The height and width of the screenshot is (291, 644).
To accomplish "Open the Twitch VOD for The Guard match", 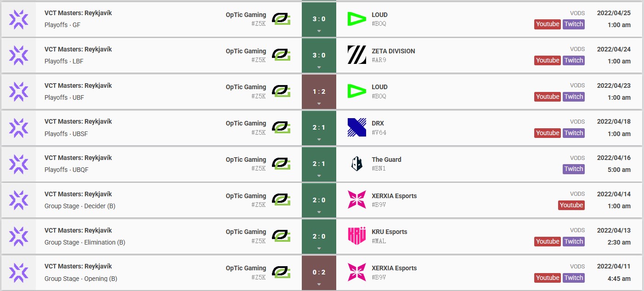I will click(x=574, y=169).
